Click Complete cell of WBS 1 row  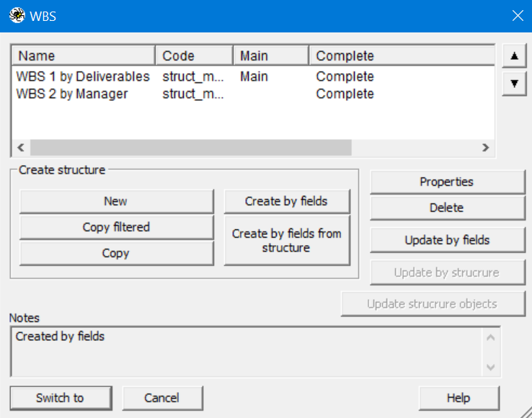pos(345,76)
